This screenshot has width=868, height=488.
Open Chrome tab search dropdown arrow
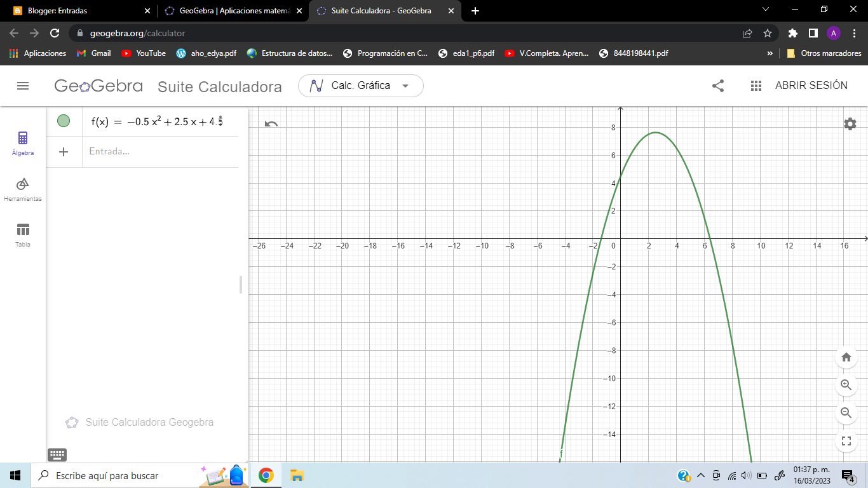click(765, 10)
